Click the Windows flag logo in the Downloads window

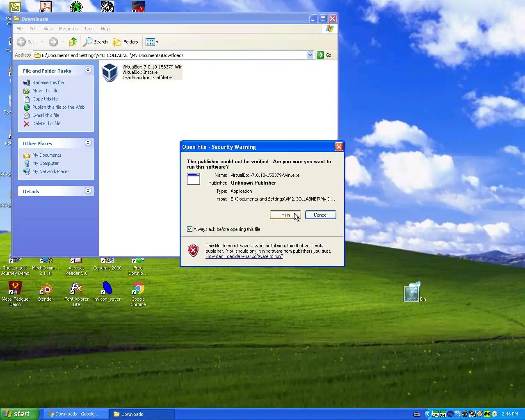(330, 29)
